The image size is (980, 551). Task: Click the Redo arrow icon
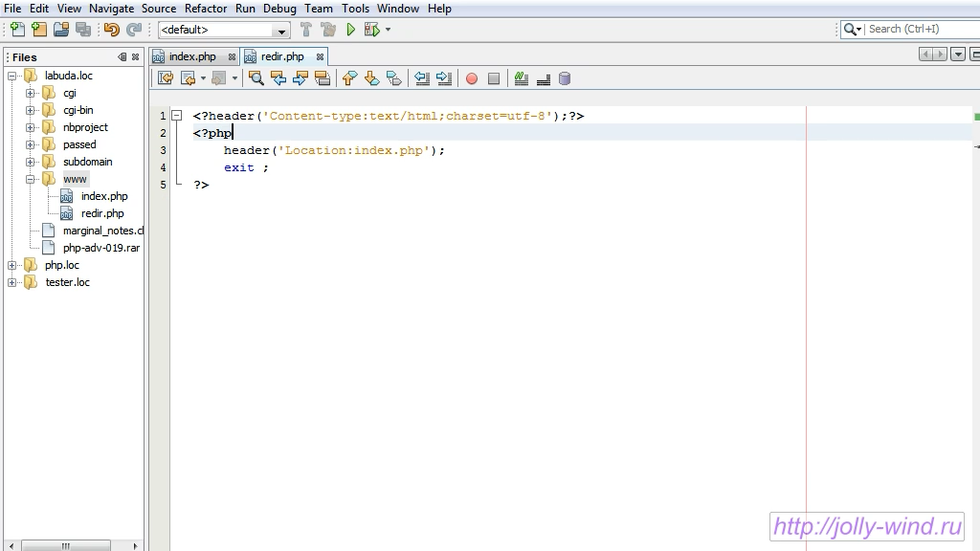point(134,30)
